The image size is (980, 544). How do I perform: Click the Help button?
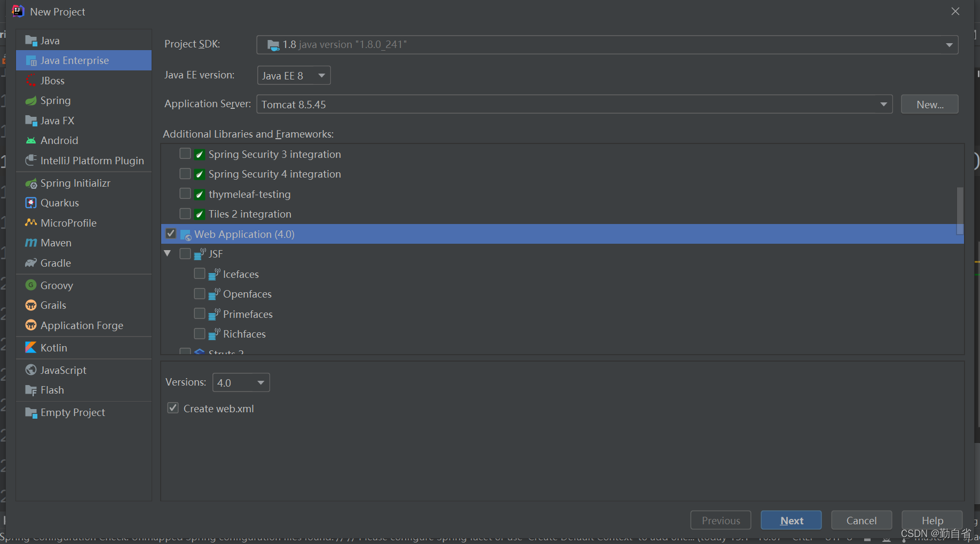[x=932, y=521]
